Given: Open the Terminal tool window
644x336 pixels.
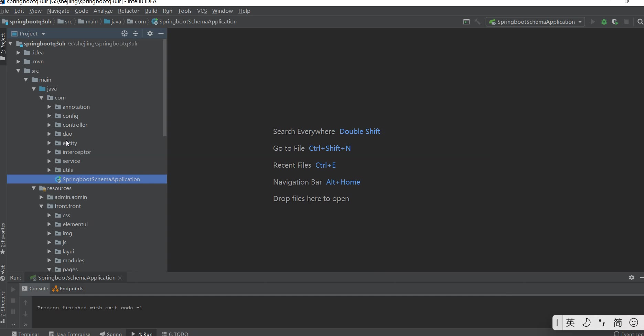Looking at the screenshot, I should (x=25, y=334).
